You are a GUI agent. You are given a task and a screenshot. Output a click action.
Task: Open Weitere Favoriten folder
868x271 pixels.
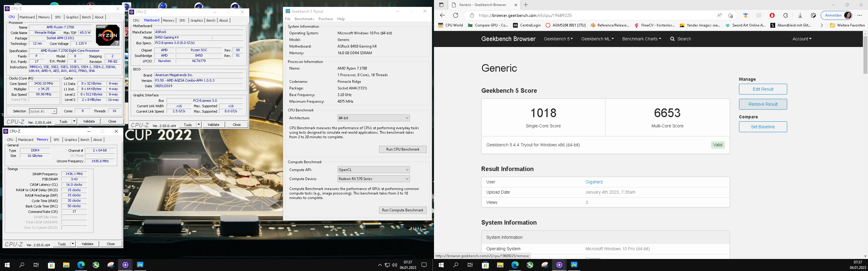click(x=848, y=25)
